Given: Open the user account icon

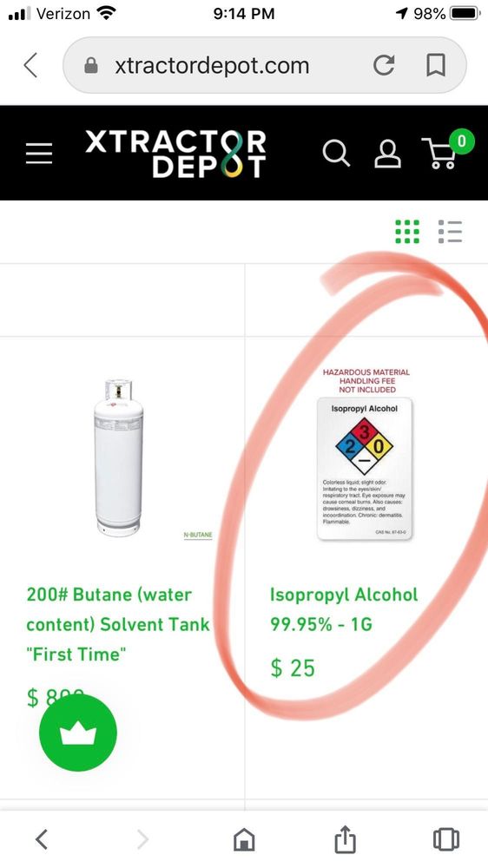Looking at the screenshot, I should [388, 154].
